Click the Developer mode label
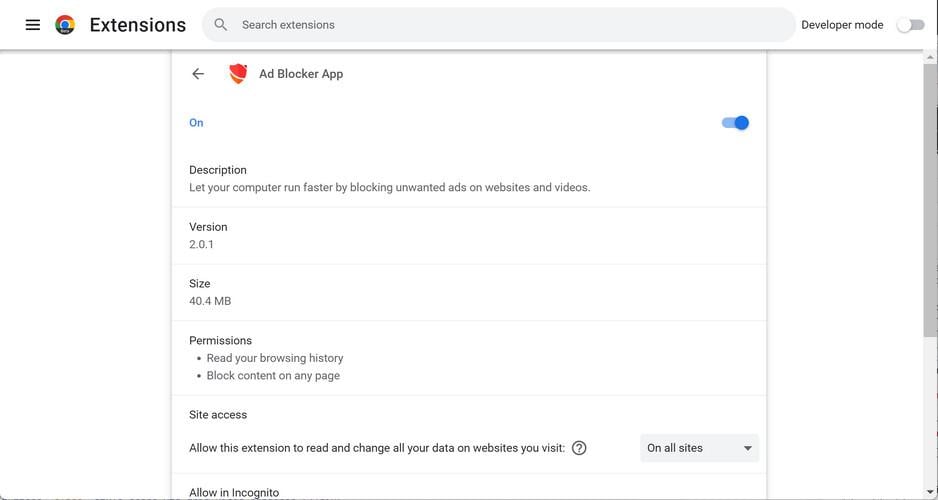Viewport: 938px width, 500px height. 842,25
